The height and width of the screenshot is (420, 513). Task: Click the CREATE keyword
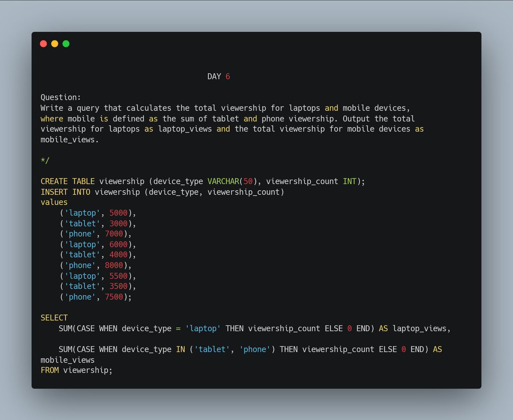click(x=54, y=181)
